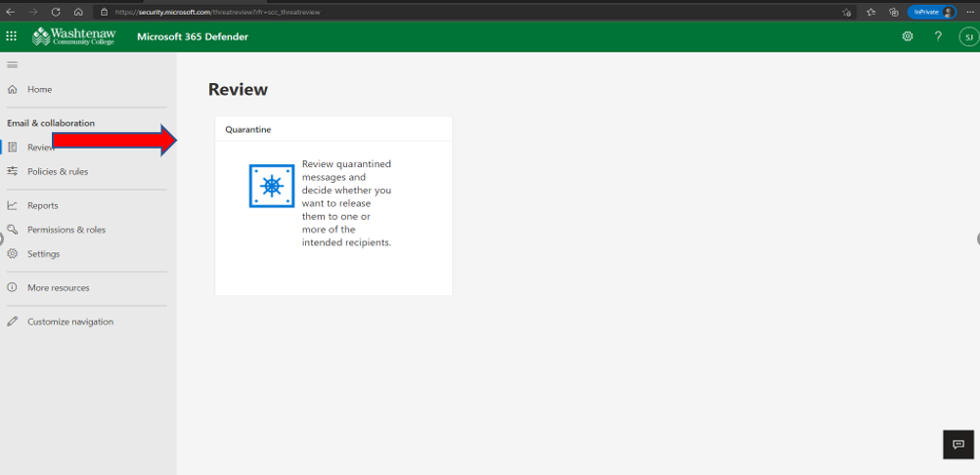Click the Permissions & roles key icon
Viewport: 980px width, 475px height.
[x=12, y=230]
